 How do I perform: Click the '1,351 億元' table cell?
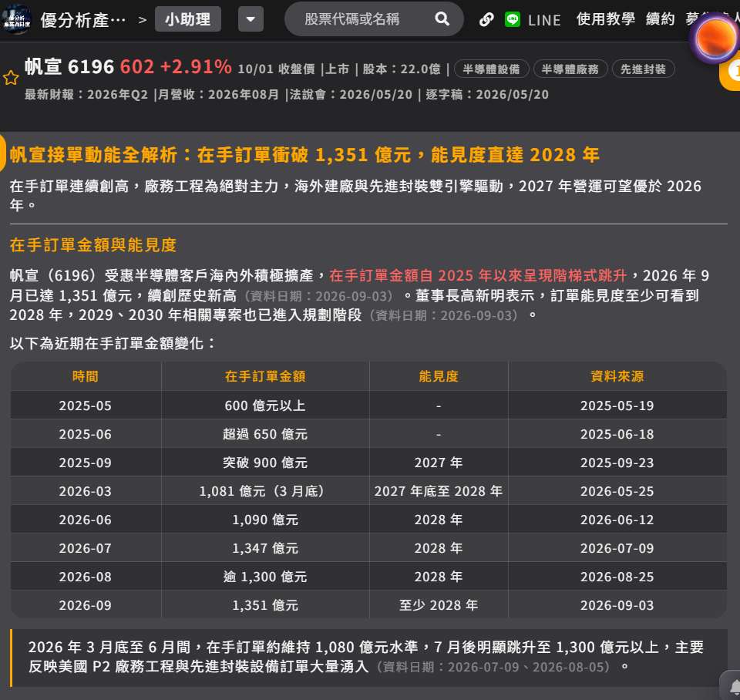[265, 605]
